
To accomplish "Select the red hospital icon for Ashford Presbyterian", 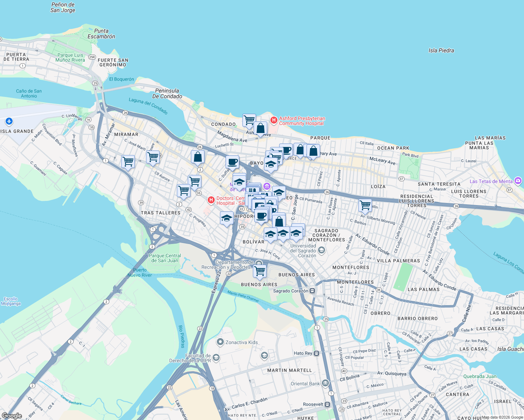I will coord(274,120).
